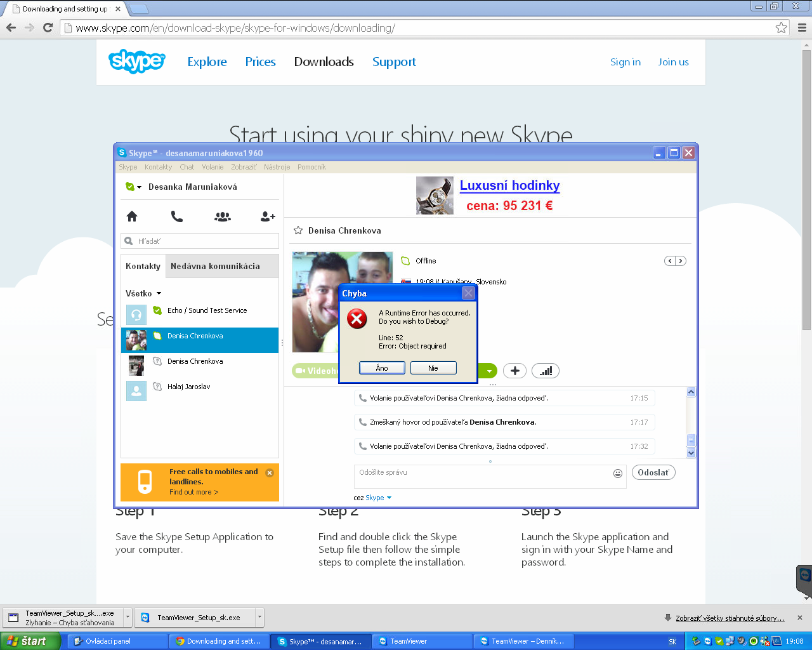812x650 pixels.
Task: Click Nie in the Chyba dialog
Action: coord(433,368)
